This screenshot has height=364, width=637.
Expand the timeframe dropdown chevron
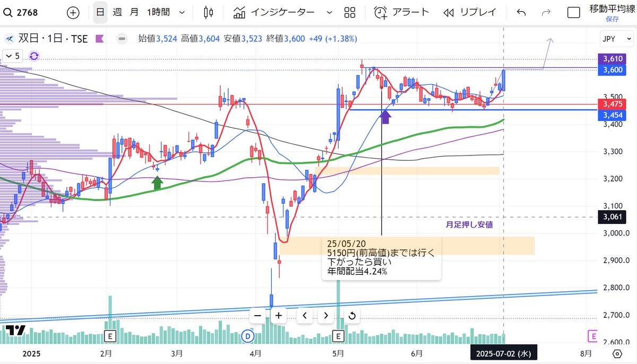tap(182, 12)
